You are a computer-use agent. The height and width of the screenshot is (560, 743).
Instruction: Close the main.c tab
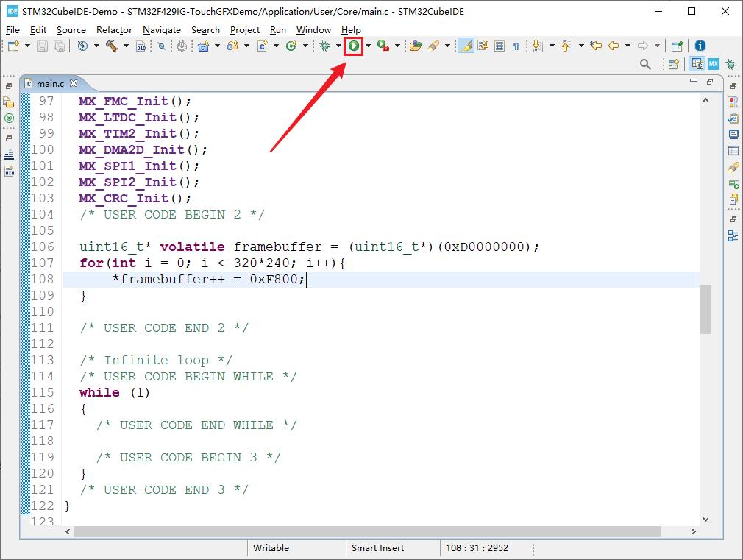coord(74,83)
